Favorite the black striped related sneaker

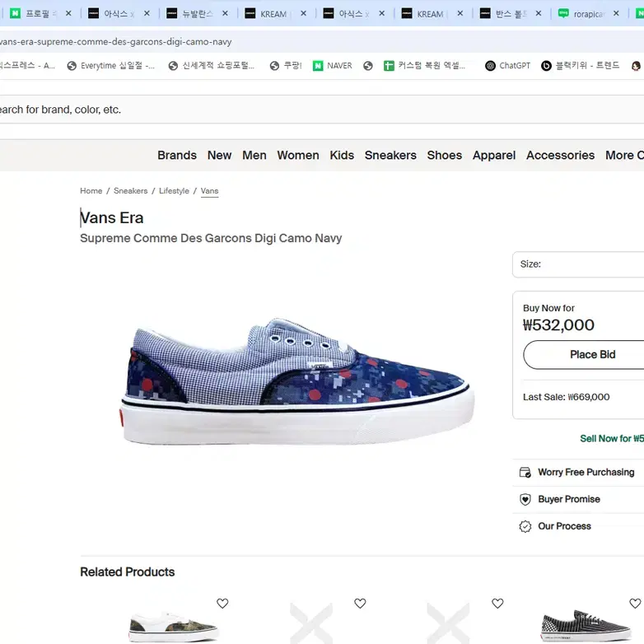pos(635,604)
